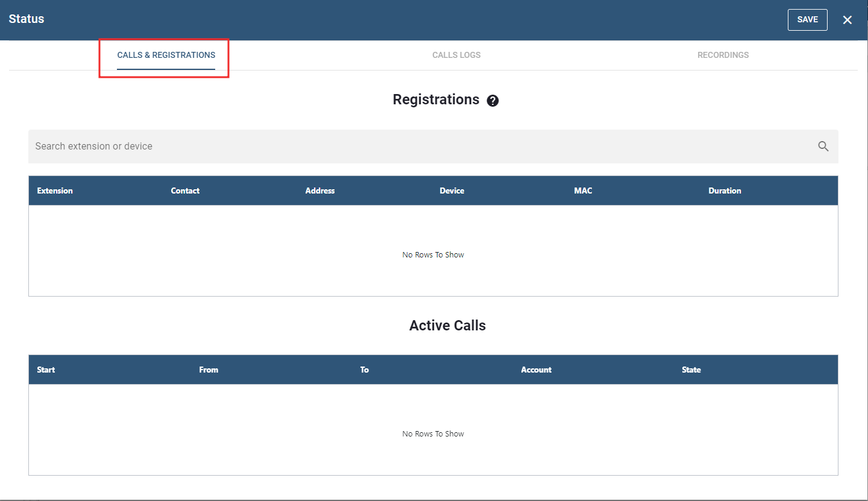Screen dimensions: 868x501
Task: Sort active calls by Start column
Action: (x=46, y=370)
